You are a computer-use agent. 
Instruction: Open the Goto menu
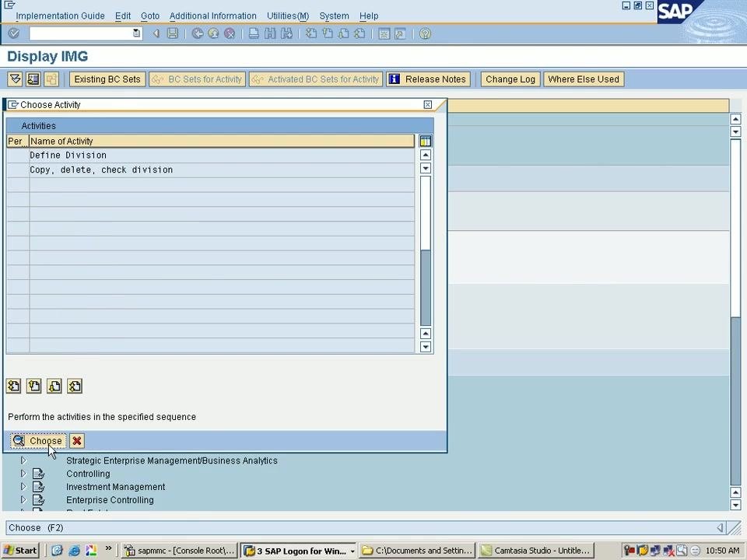[x=150, y=16]
